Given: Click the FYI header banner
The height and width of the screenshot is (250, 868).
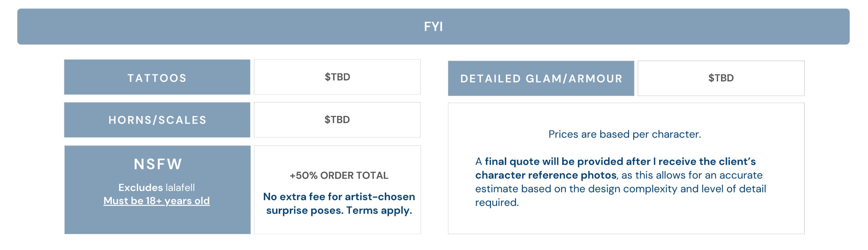Looking at the screenshot, I should 433,26.
